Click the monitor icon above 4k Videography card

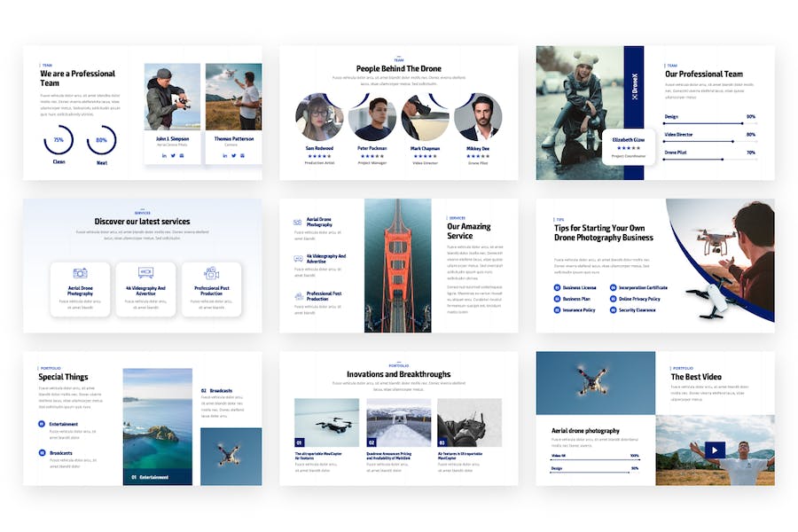click(145, 273)
